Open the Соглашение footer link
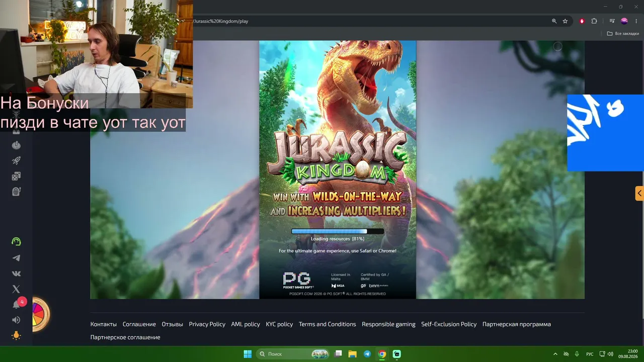This screenshot has width=644, height=362. point(139,324)
